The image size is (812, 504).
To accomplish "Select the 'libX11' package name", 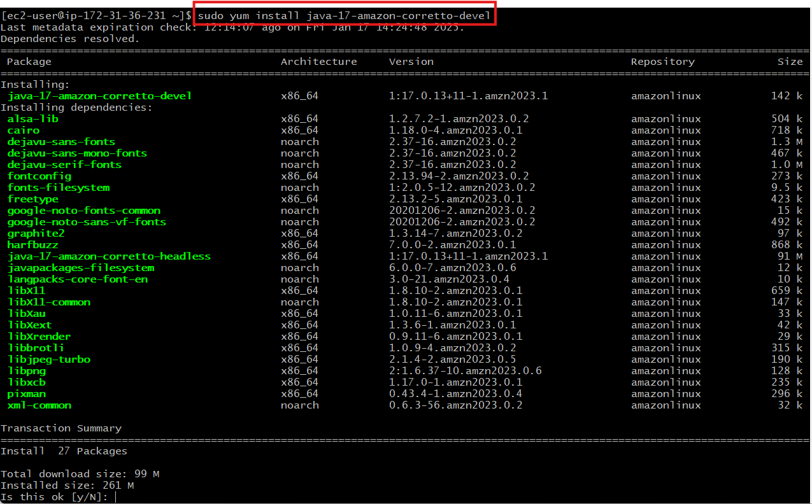I will [26, 291].
